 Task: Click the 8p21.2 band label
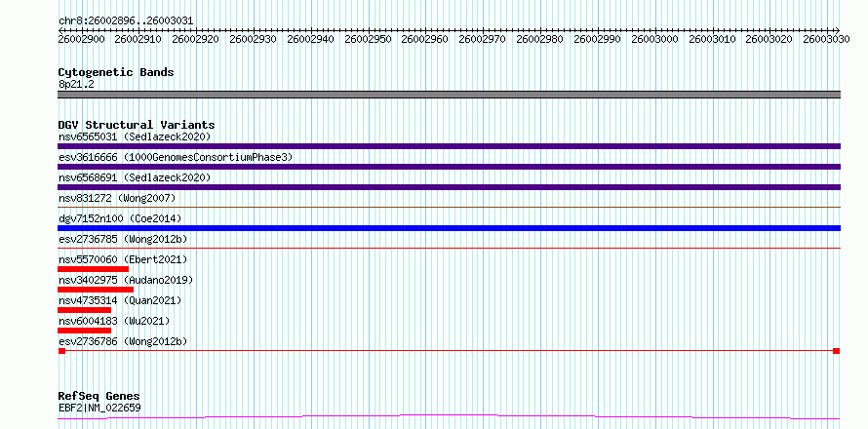[76, 84]
